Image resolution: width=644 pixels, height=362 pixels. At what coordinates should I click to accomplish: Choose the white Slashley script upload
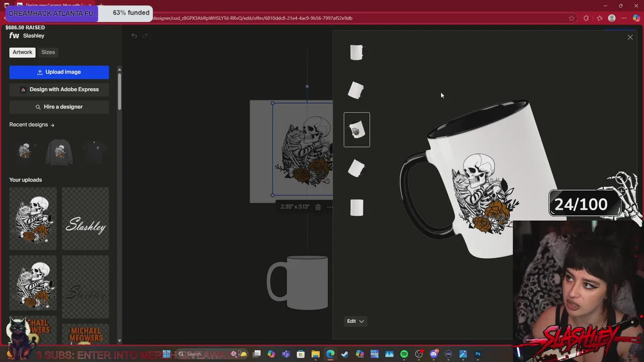click(x=86, y=219)
